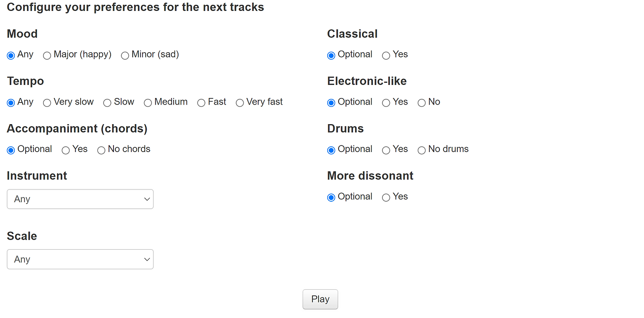Screen dimensions: 644x318
Task: Choose the Fast tempo radio button
Action: click(x=201, y=103)
